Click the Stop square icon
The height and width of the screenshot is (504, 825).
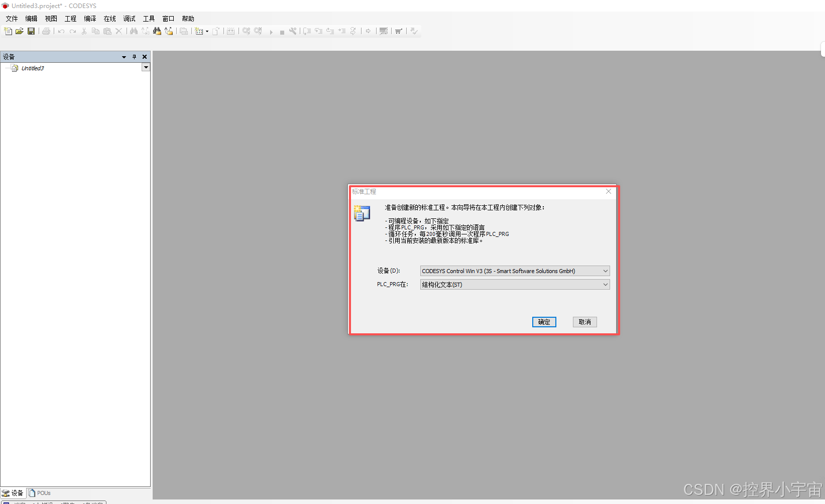pos(282,32)
